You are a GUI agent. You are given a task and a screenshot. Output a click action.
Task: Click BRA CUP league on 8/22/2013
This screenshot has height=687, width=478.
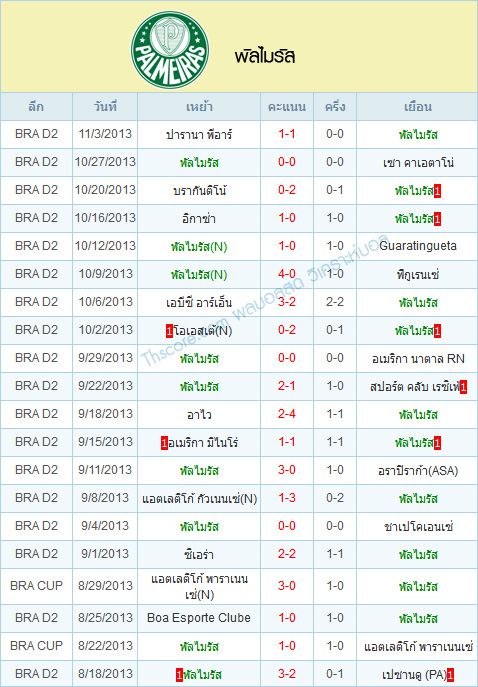(36, 646)
